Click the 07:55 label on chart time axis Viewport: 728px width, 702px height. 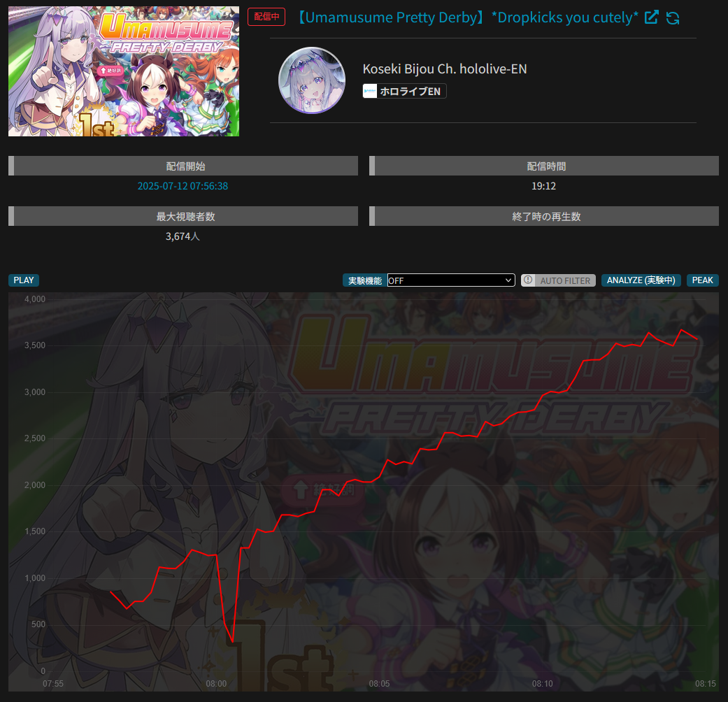pyautogui.click(x=53, y=683)
